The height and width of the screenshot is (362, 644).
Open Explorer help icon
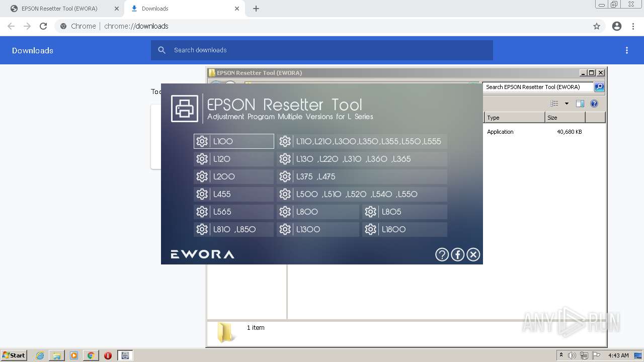coord(594,104)
